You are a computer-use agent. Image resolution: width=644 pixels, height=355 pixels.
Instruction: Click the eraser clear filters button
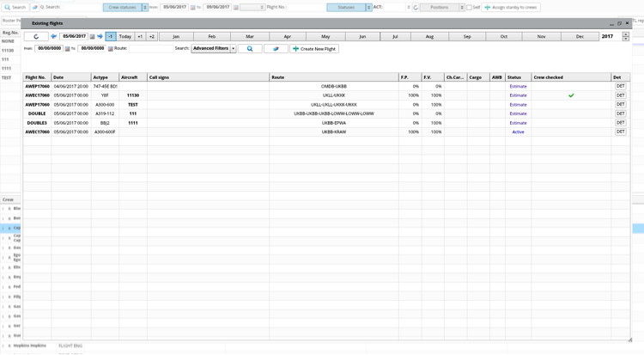coord(276,49)
